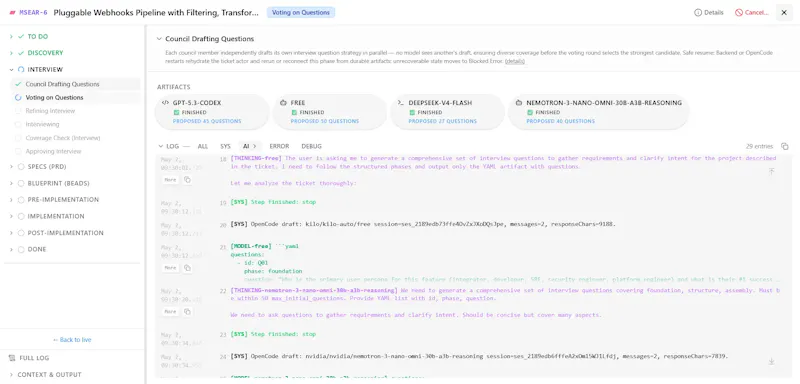Click Voting on Questions status badge
Image resolution: width=800 pixels, height=384 pixels.
click(301, 13)
